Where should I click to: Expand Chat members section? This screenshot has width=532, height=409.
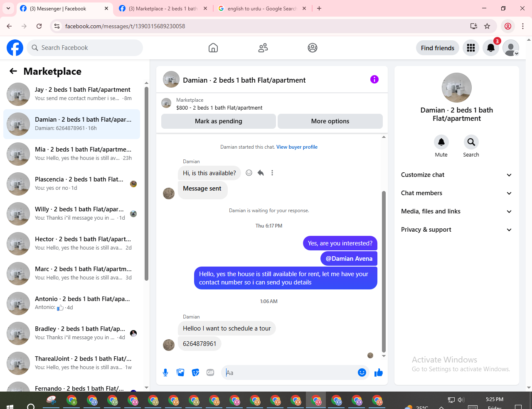click(457, 193)
